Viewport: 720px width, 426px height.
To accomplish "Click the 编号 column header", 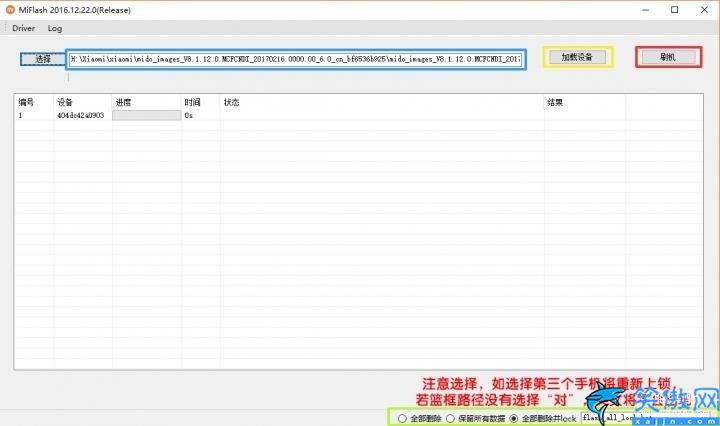I will (26, 102).
